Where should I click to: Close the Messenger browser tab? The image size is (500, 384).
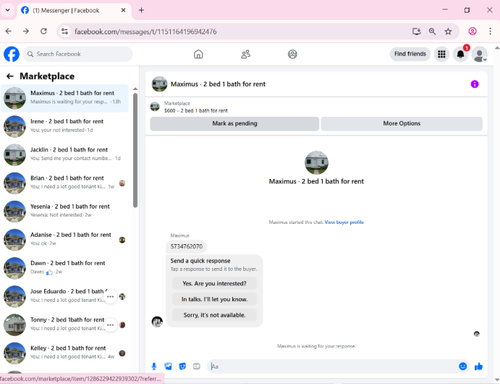pyautogui.click(x=123, y=10)
